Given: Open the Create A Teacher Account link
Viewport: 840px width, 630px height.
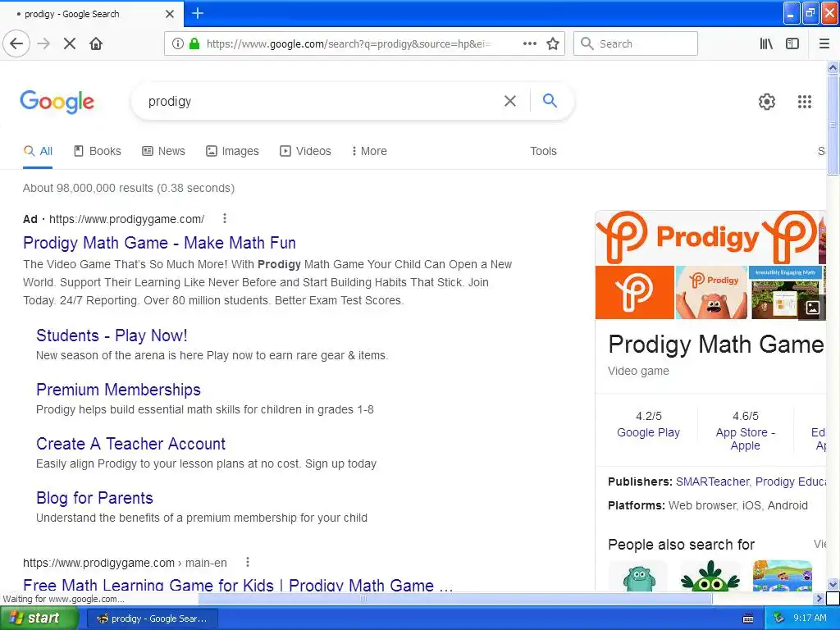Looking at the screenshot, I should click(130, 444).
